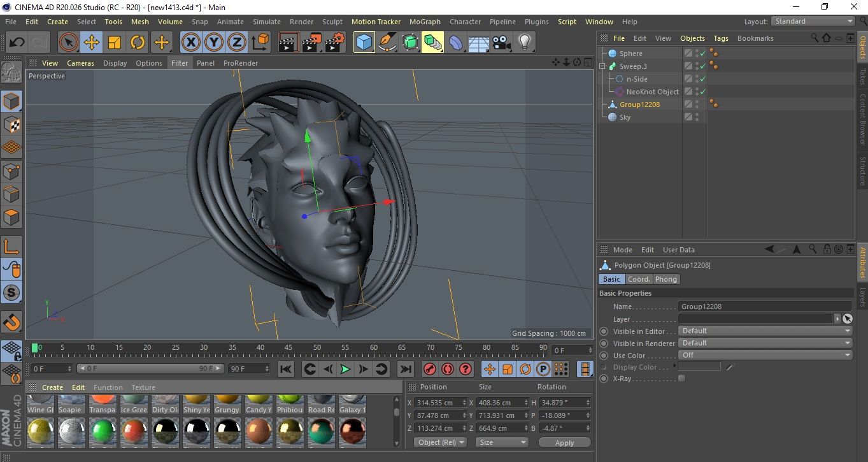This screenshot has height=462, width=868.
Task: Select the Rotate tool
Action: (x=138, y=43)
